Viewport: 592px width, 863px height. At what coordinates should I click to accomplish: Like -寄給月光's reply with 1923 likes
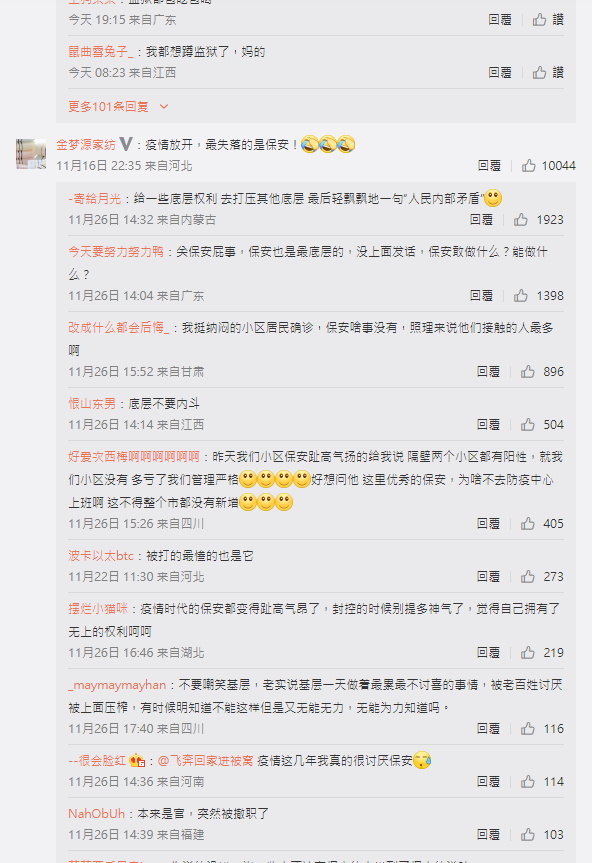coord(520,220)
